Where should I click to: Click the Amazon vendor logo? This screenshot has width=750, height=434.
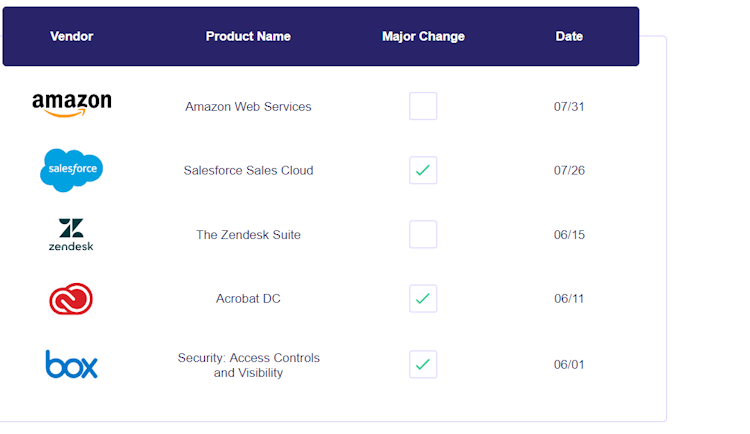coord(71,105)
